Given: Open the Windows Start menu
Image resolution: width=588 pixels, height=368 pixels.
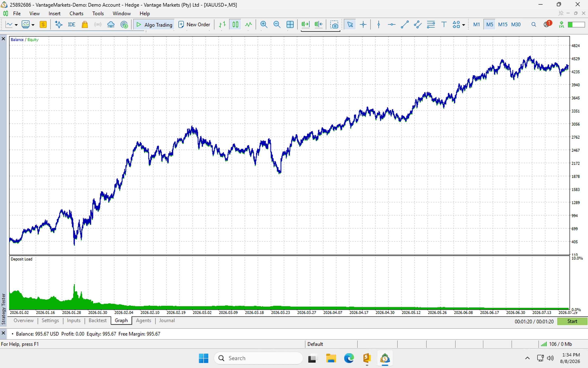Looking at the screenshot, I should click(203, 358).
